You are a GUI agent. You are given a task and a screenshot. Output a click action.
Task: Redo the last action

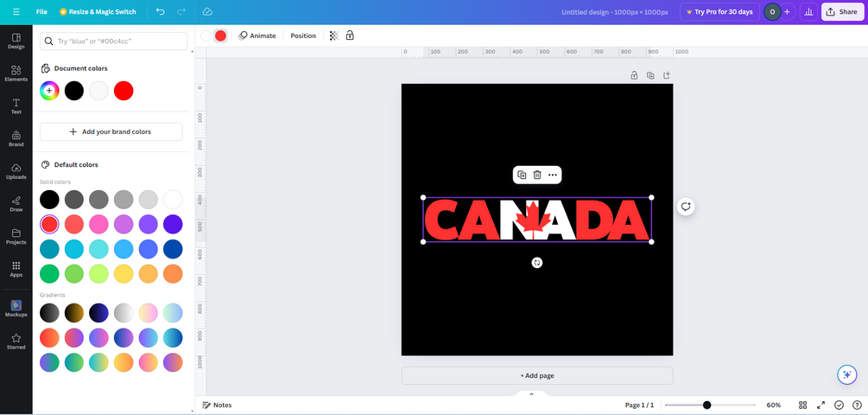coord(181,11)
